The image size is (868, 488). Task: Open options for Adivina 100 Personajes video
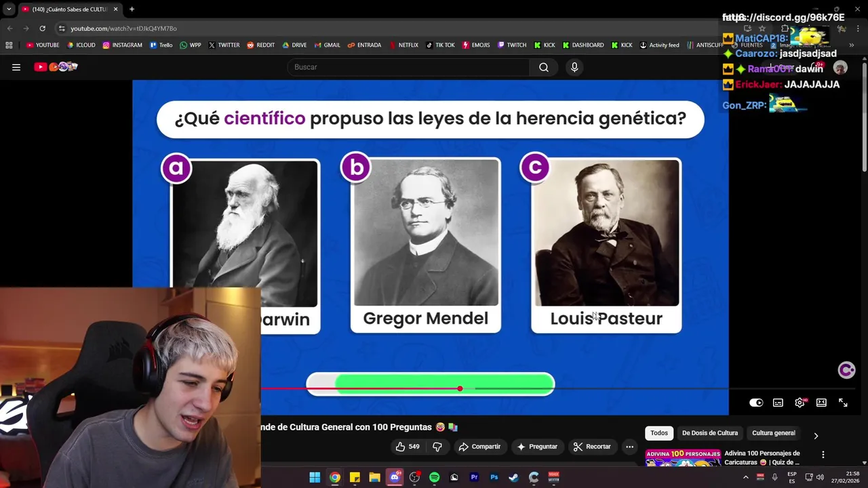pos(823,455)
